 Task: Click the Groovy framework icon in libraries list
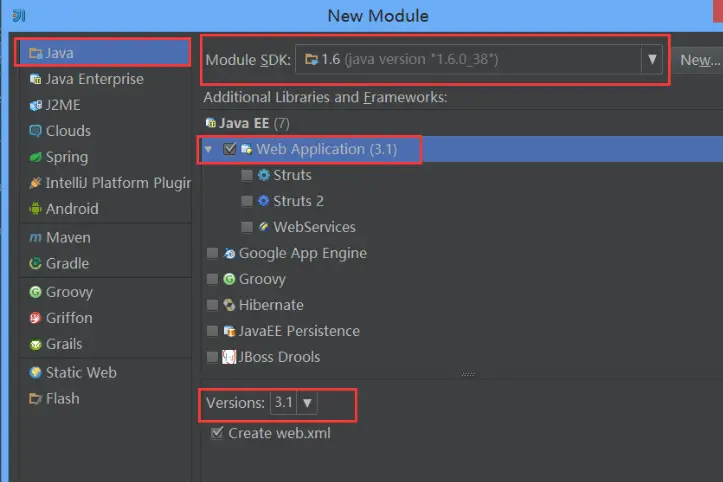pos(229,279)
